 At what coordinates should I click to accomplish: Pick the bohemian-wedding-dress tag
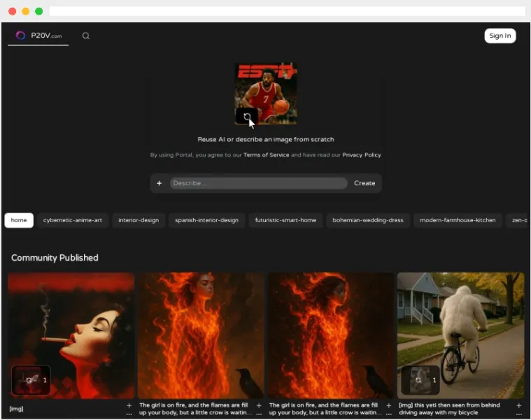(368, 220)
